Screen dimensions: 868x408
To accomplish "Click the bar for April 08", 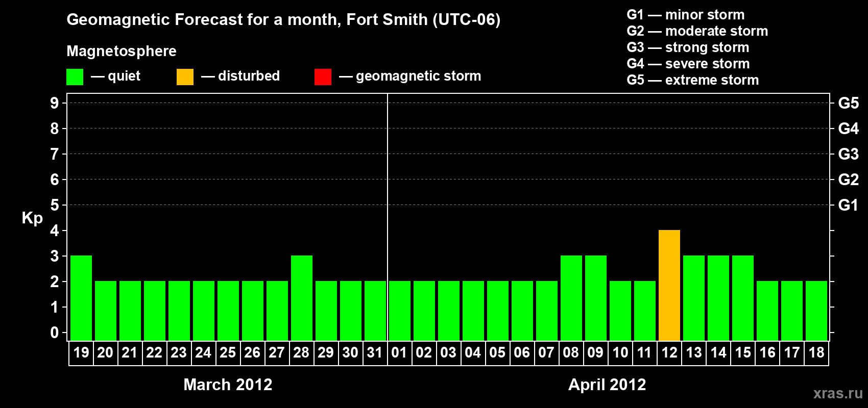I will click(571, 298).
